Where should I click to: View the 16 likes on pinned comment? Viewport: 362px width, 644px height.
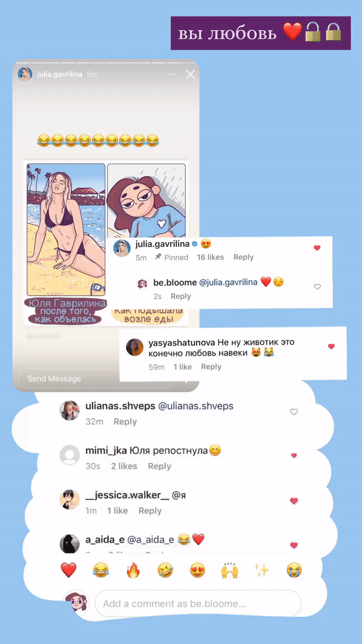point(210,257)
